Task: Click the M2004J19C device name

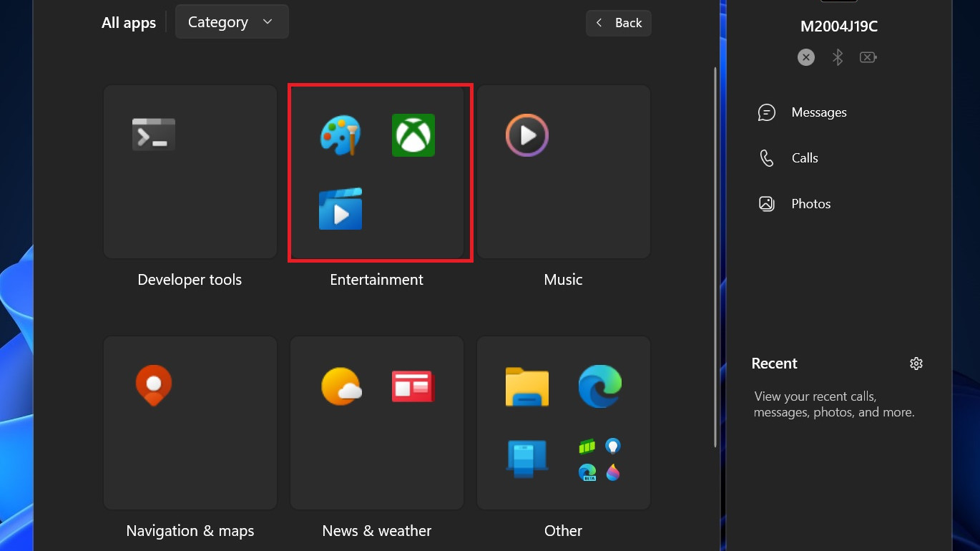Action: (x=839, y=27)
